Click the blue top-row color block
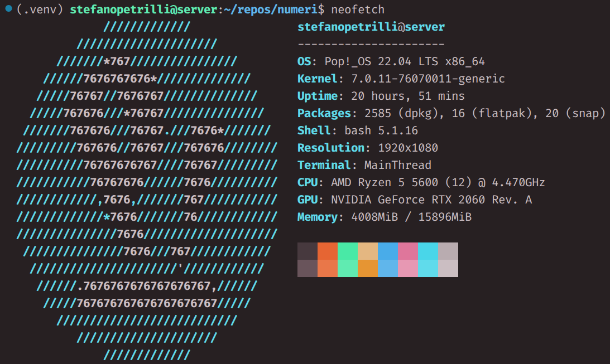Viewport: 610px width, 364px height. 388,251
